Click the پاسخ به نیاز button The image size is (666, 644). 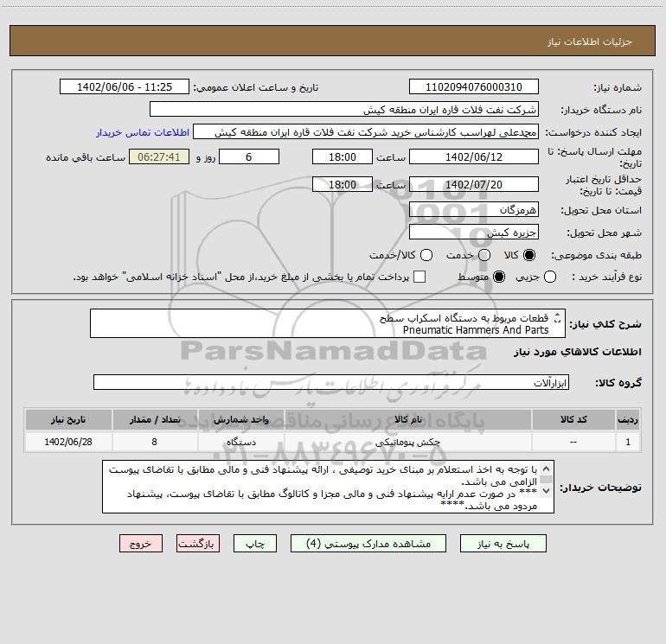click(x=503, y=544)
